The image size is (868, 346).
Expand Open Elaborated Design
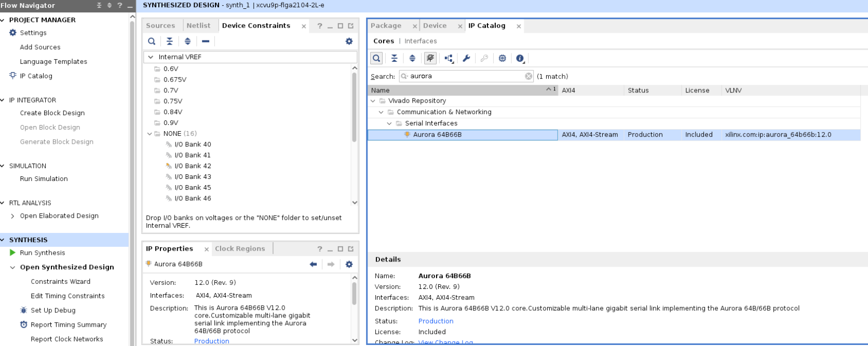[12, 216]
